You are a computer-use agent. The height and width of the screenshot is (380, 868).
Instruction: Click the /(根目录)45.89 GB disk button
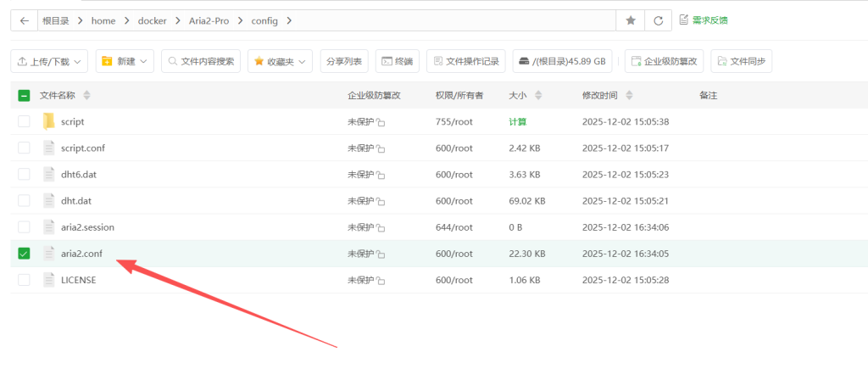coord(563,61)
